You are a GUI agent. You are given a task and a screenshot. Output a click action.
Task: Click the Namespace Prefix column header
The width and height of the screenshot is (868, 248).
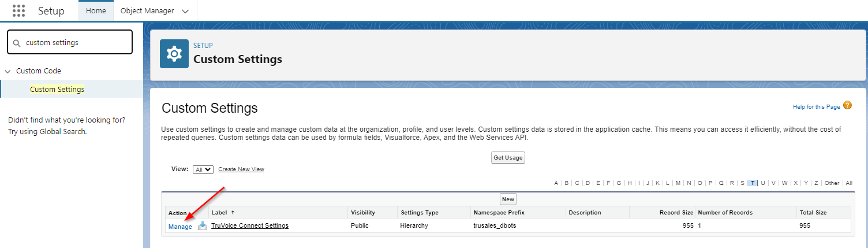coord(499,213)
